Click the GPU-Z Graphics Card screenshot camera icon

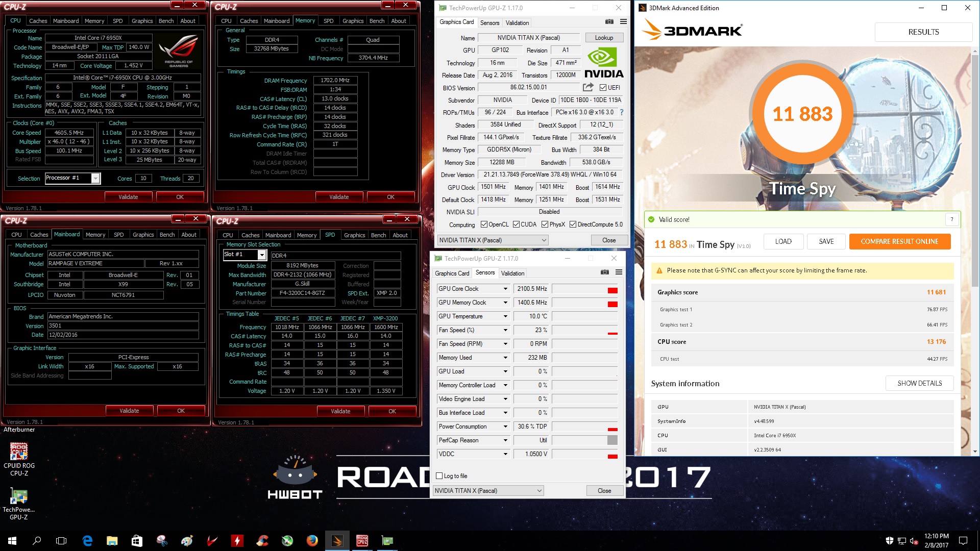click(609, 22)
